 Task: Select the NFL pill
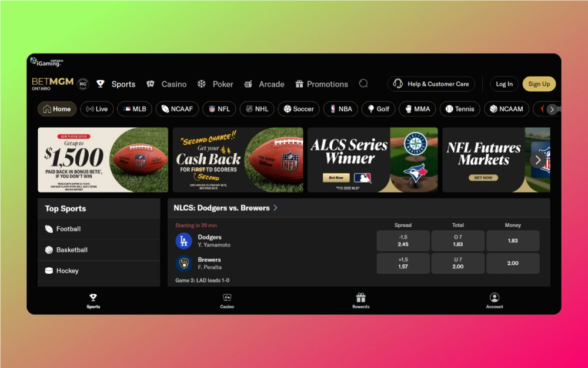coord(219,109)
